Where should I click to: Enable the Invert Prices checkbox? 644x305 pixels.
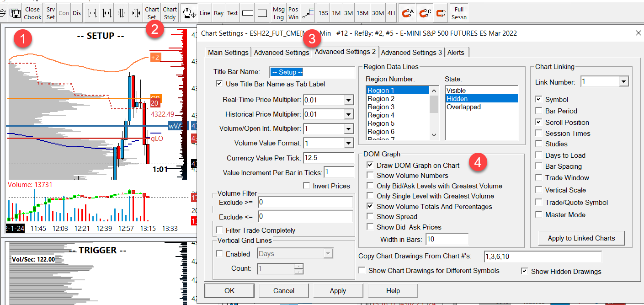(x=307, y=186)
